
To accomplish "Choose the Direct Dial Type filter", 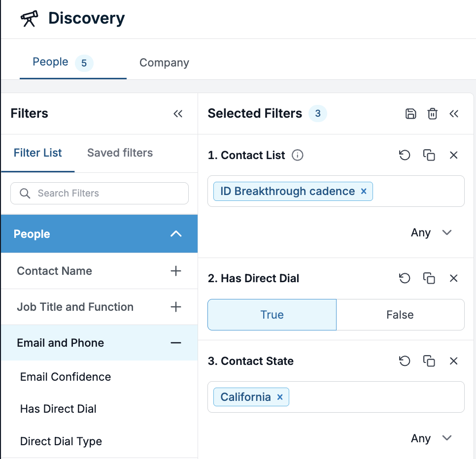I will (x=61, y=441).
